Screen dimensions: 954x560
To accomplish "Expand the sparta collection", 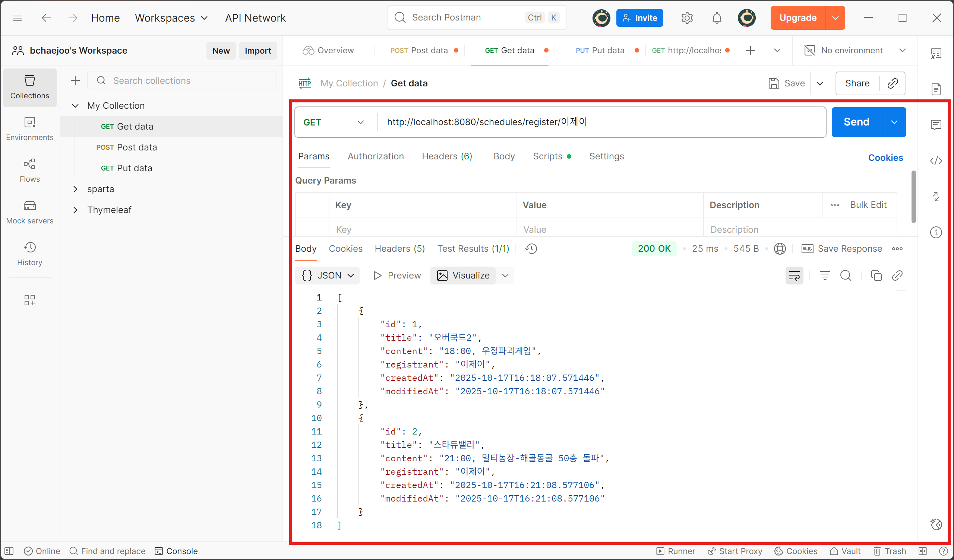I will click(x=75, y=189).
